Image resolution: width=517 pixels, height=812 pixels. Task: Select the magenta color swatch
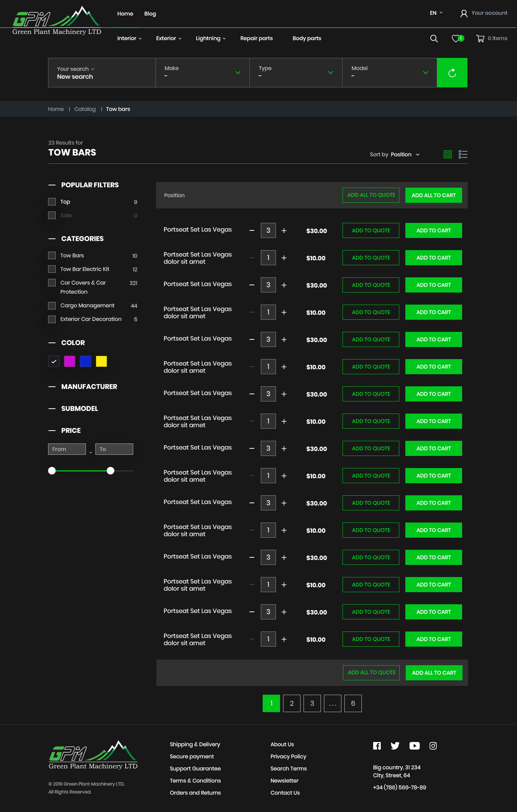(70, 361)
